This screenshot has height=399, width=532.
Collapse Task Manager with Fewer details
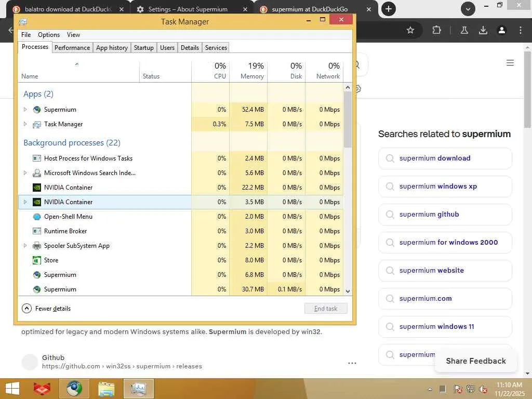(x=46, y=309)
